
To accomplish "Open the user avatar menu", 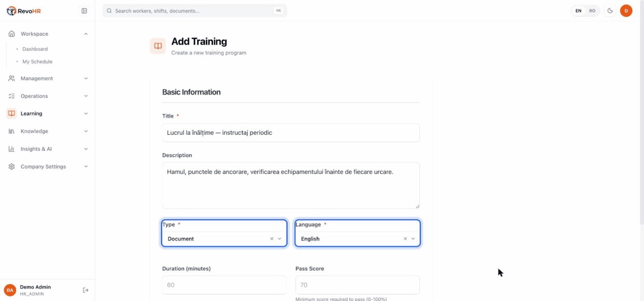I will 626,11.
